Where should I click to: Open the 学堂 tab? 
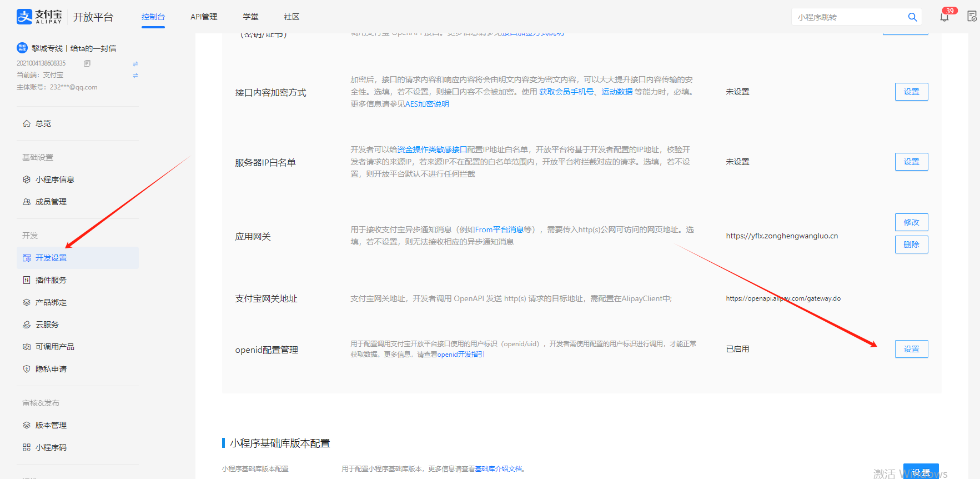tap(250, 17)
